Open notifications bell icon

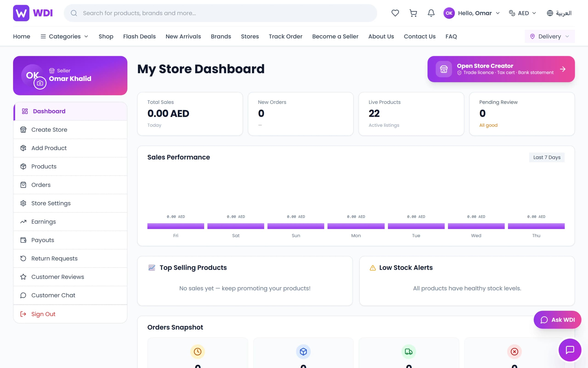tap(431, 13)
